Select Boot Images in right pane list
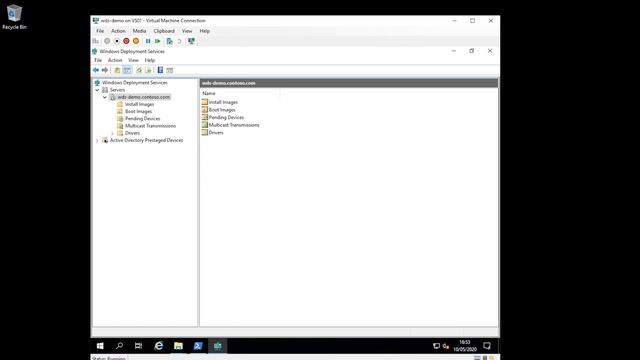Screen dimensions: 640x360 point(222,110)
